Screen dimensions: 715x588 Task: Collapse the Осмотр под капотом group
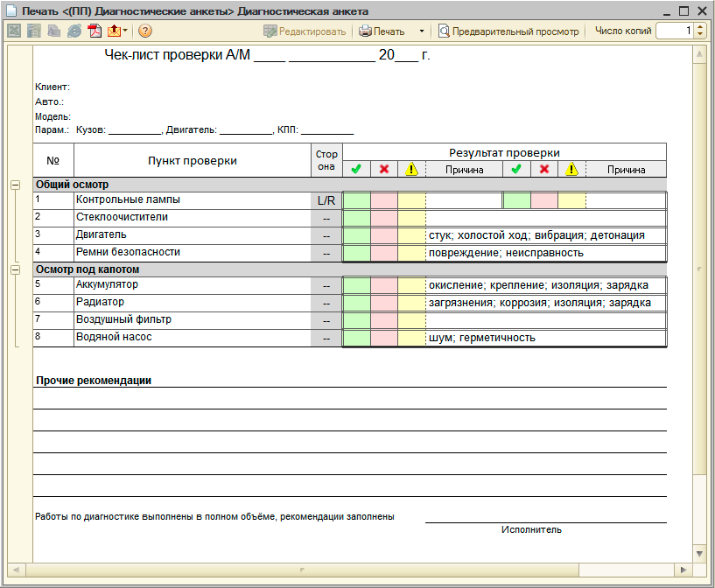[15, 269]
